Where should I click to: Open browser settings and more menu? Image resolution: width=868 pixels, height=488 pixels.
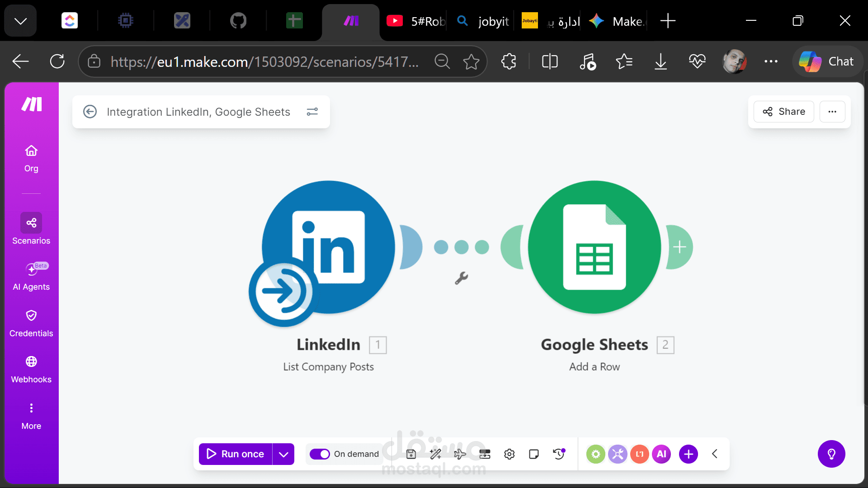(771, 61)
